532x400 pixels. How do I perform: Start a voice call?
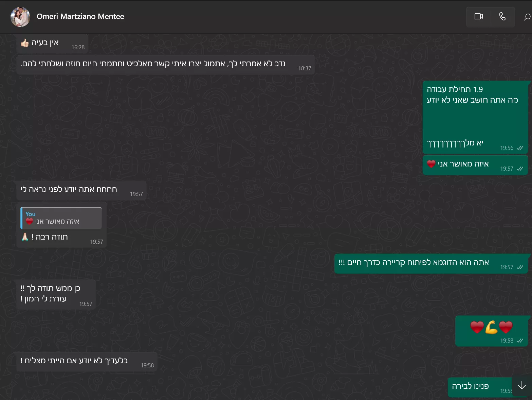(x=502, y=16)
